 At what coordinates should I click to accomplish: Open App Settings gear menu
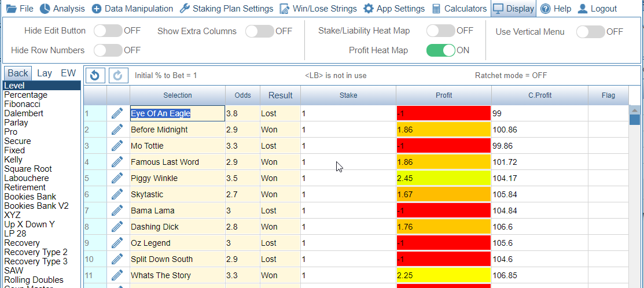point(394,9)
